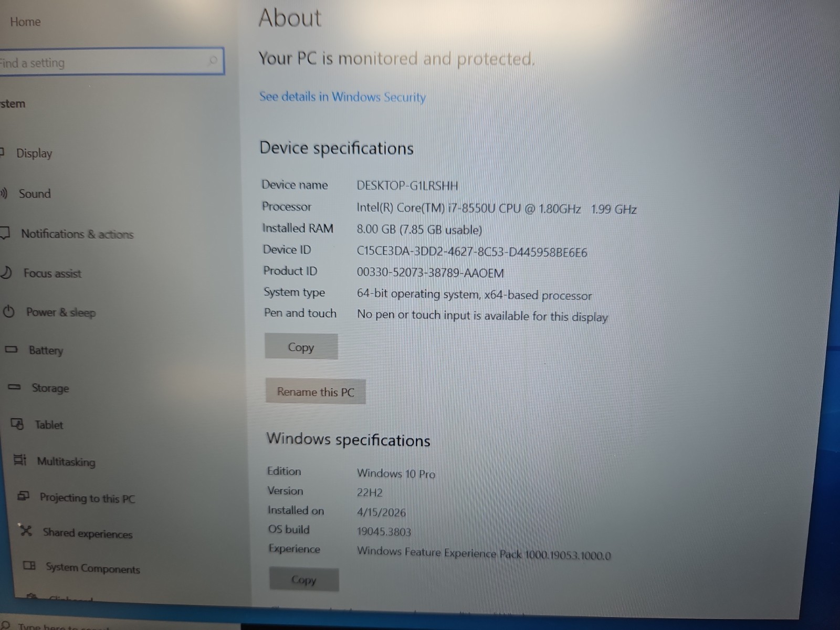Click the Focus assist moon icon
This screenshot has width=840, height=630.
coord(6,272)
